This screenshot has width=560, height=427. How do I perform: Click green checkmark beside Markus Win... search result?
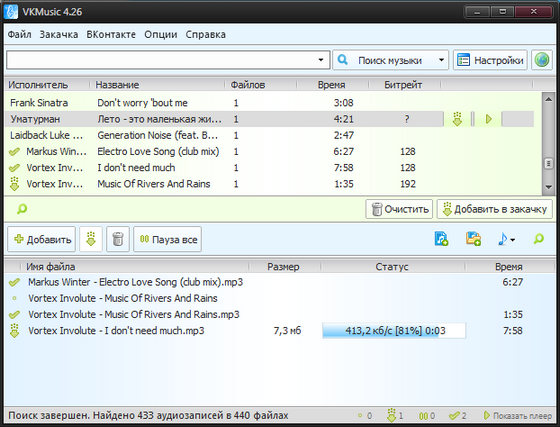14,152
